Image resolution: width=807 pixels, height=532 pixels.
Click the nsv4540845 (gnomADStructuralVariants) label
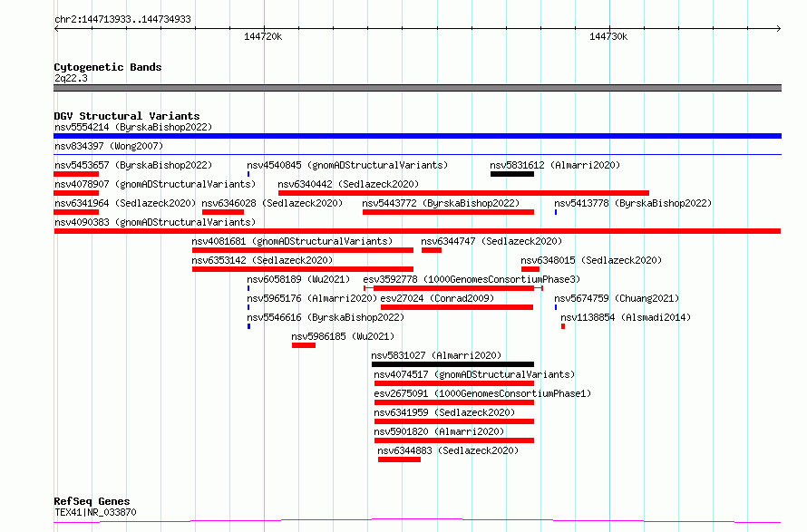(347, 165)
